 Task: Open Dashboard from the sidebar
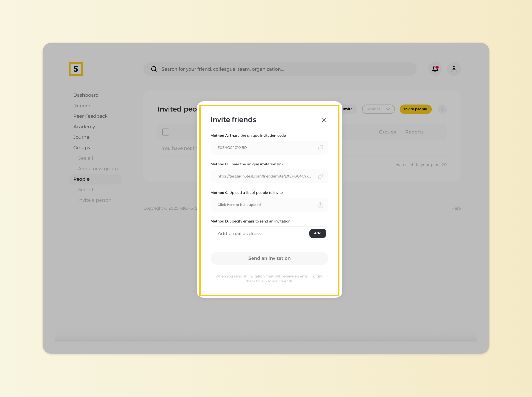(x=86, y=95)
